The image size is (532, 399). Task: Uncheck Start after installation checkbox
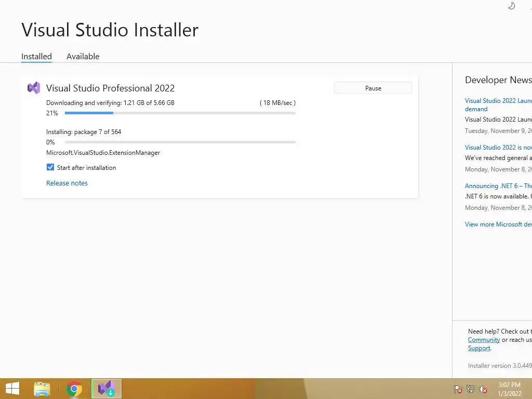[50, 167]
